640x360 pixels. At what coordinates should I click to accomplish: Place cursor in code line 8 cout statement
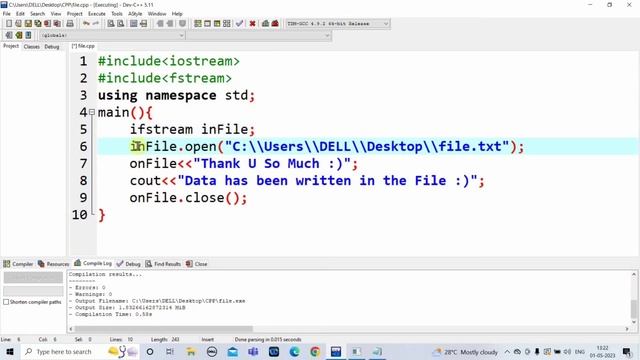[307, 180]
